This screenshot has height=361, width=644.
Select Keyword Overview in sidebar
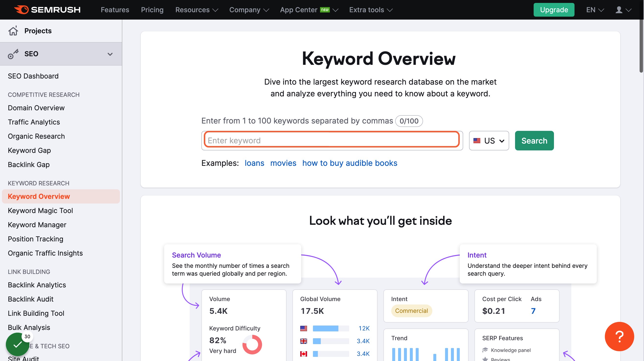click(x=61, y=196)
